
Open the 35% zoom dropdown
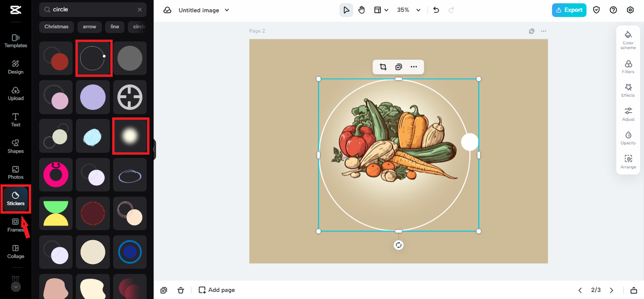pyautogui.click(x=409, y=10)
